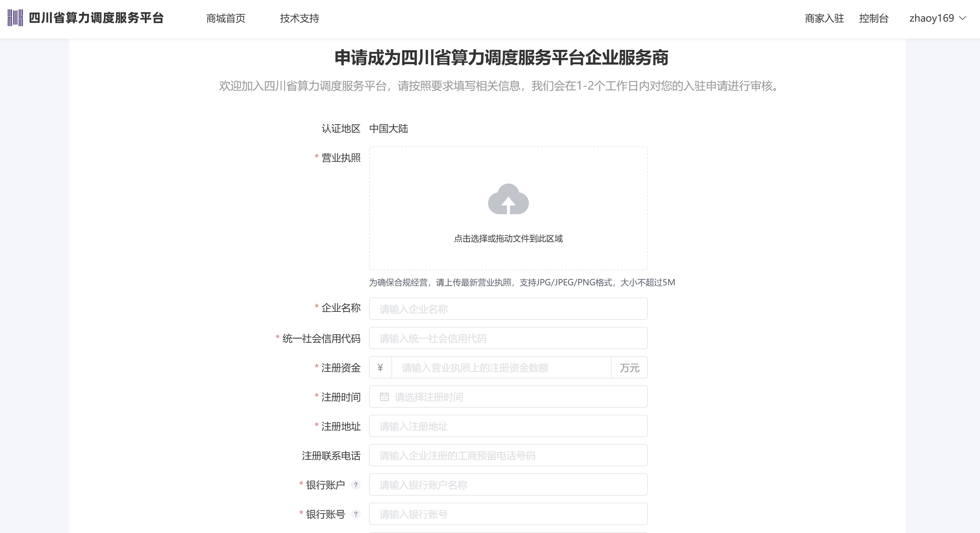Focus the 注册地址 input field
The height and width of the screenshot is (533, 980).
point(508,426)
